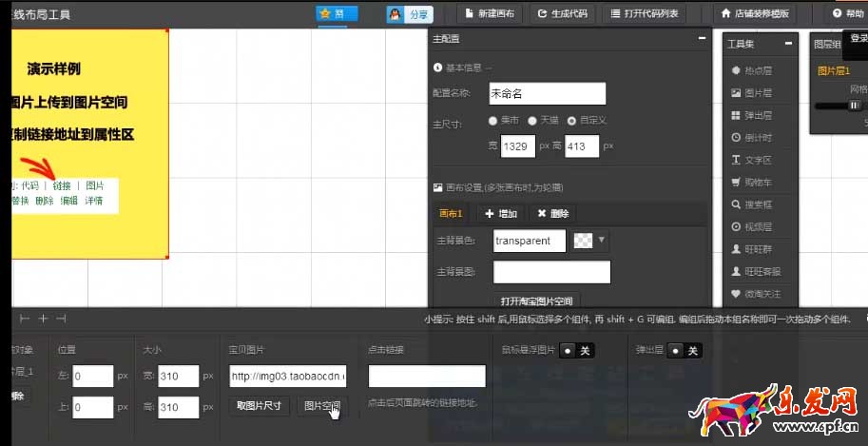Screen dimensions: 868x446
Task: Insert a 搜索框 search box component
Action: pos(751,204)
